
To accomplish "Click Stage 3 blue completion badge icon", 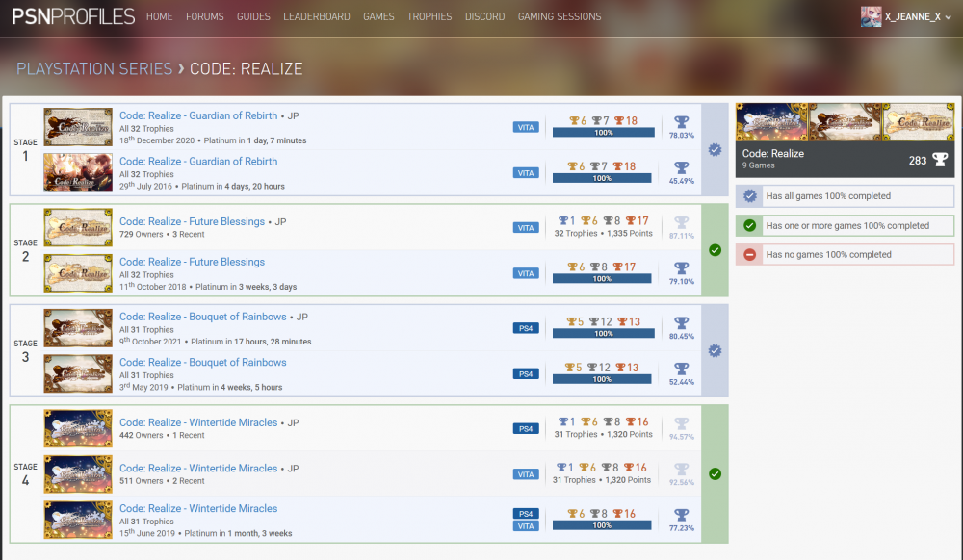I will click(x=715, y=351).
